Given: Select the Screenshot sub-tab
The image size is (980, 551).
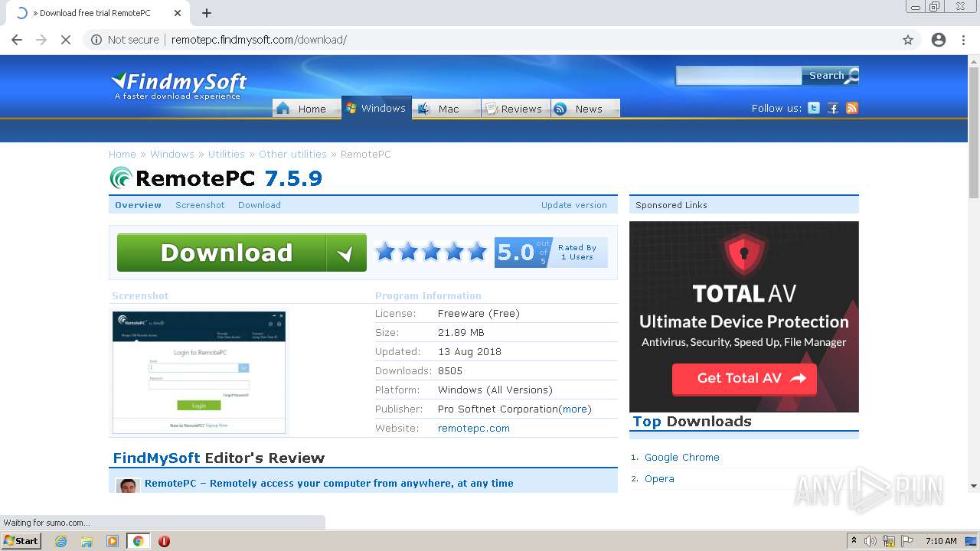Looking at the screenshot, I should pyautogui.click(x=200, y=205).
